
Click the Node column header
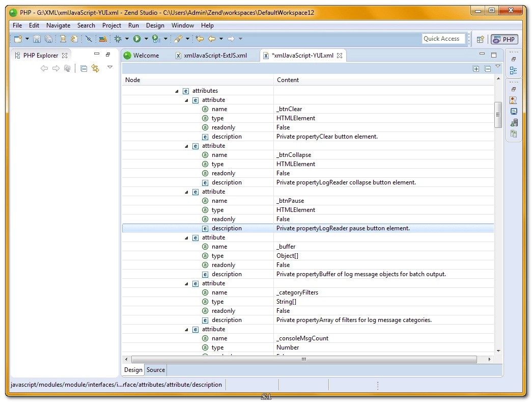click(x=198, y=80)
